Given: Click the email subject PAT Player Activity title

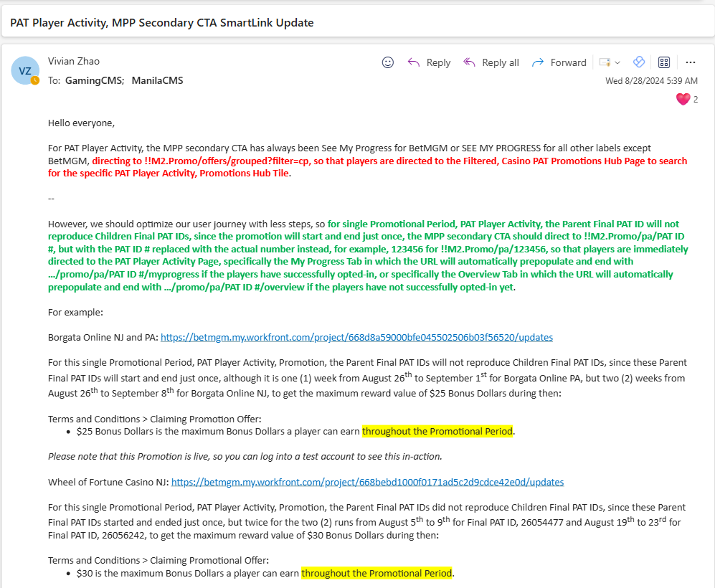Looking at the screenshot, I should 162,23.
